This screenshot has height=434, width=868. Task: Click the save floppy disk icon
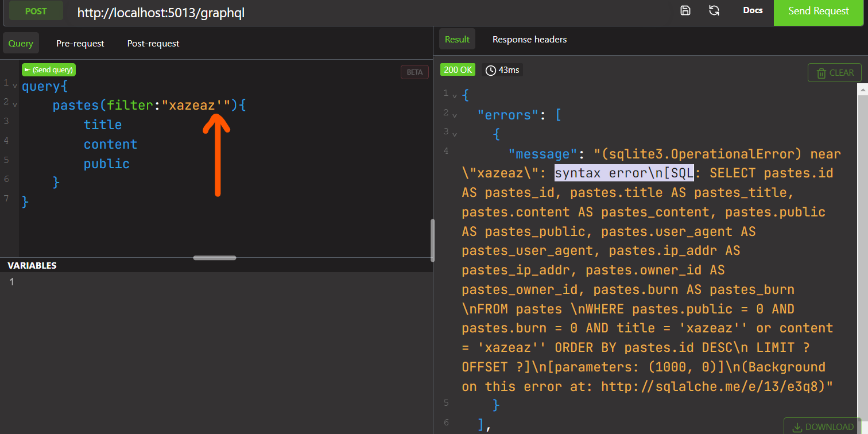pos(685,10)
